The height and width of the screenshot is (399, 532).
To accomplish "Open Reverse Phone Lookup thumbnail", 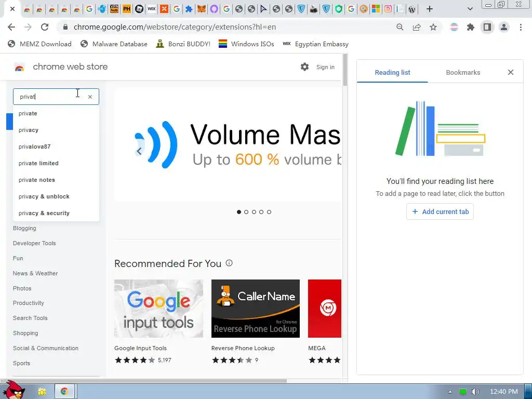I will click(256, 309).
